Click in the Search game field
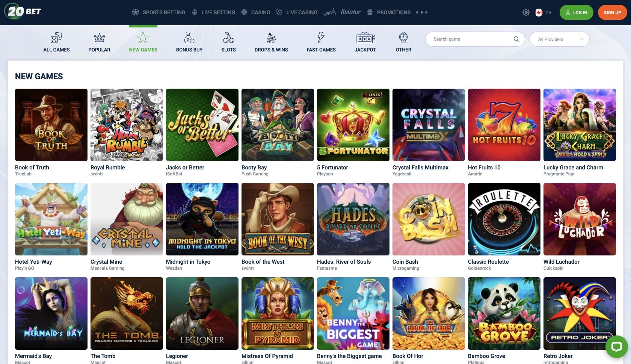The image size is (631, 364). coord(469,39)
